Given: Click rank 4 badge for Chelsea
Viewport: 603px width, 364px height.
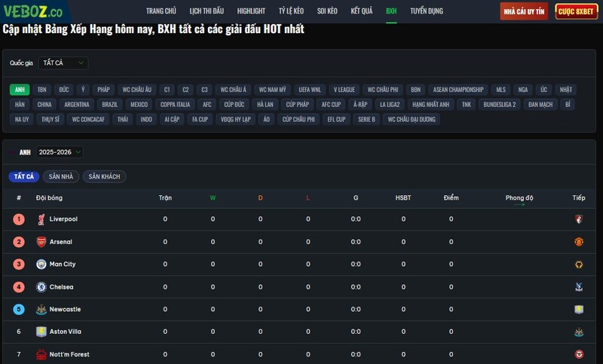Looking at the screenshot, I should click(19, 286).
